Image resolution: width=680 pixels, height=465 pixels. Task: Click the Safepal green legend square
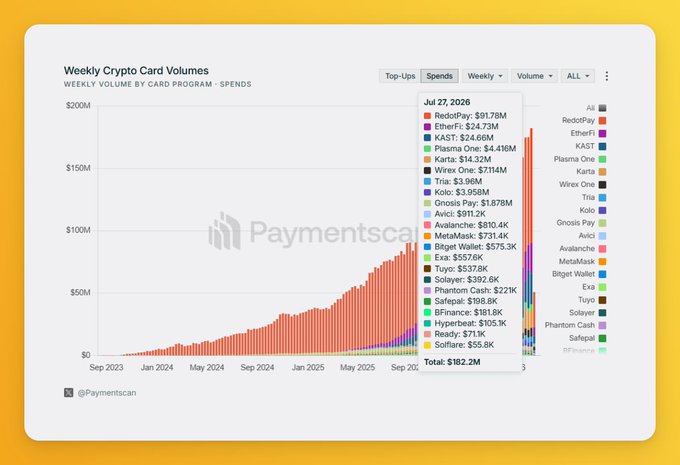tap(602, 338)
